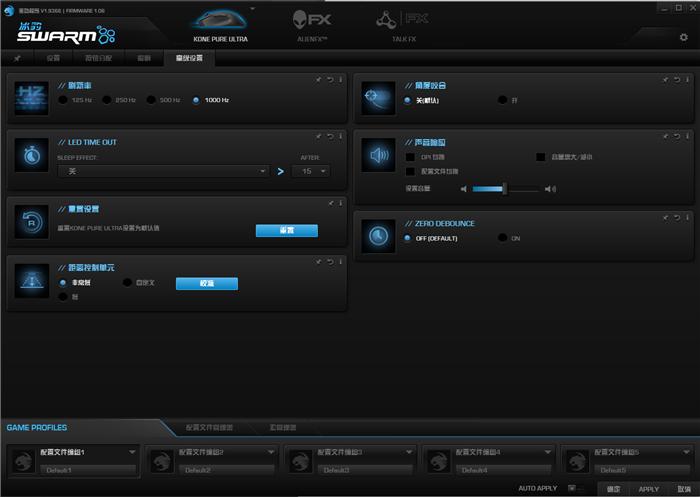Pin the LED Time Out panel

tap(318, 136)
